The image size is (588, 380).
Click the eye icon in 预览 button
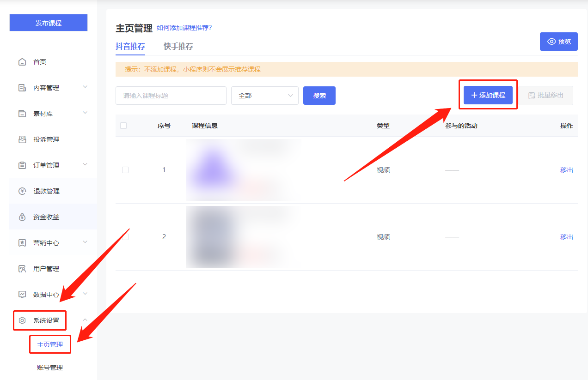[551, 42]
